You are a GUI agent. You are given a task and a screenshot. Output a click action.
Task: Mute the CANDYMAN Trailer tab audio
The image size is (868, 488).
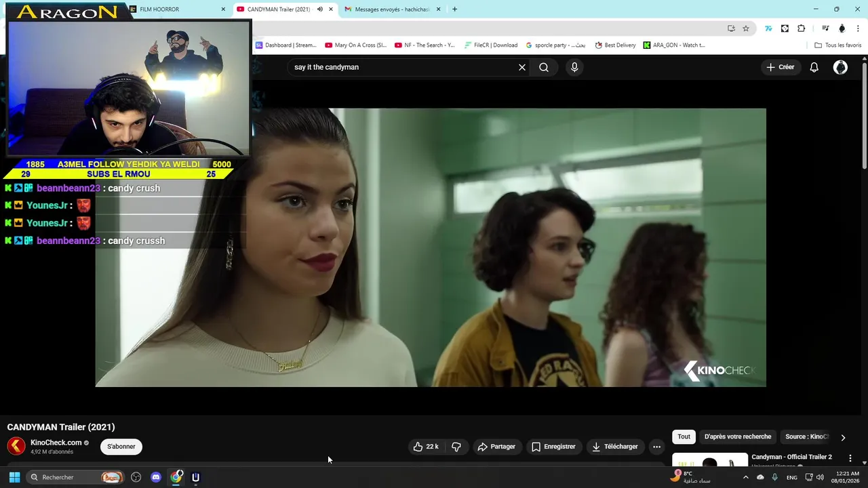pyautogui.click(x=320, y=9)
